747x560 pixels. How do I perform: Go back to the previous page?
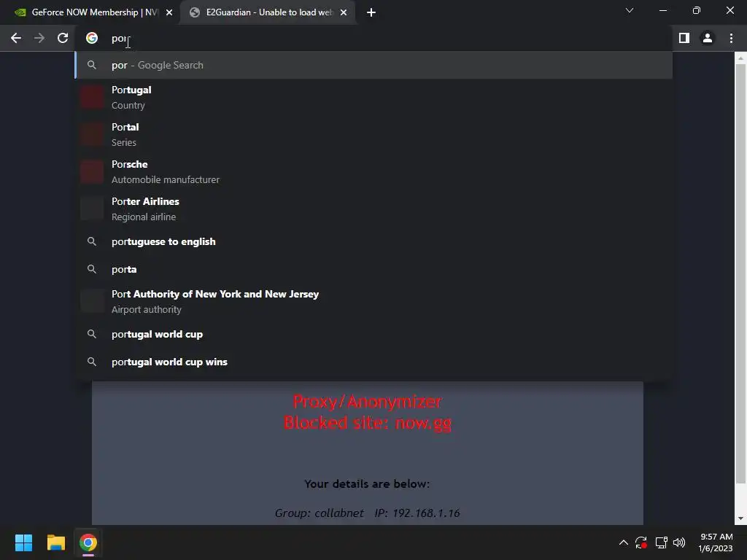[16, 38]
